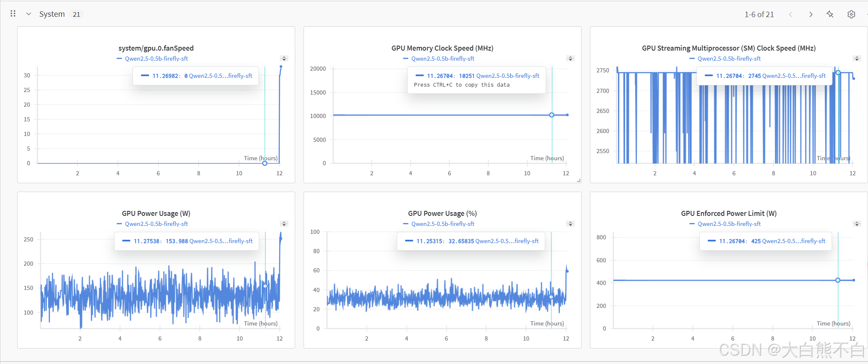Click y-axis value 250 on Power Usage (W) chart
Screen dimensions: 868x364
tap(28, 239)
